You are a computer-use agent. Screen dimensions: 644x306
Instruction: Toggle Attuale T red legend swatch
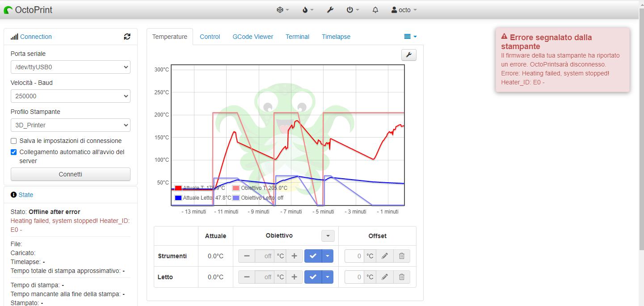(178, 188)
